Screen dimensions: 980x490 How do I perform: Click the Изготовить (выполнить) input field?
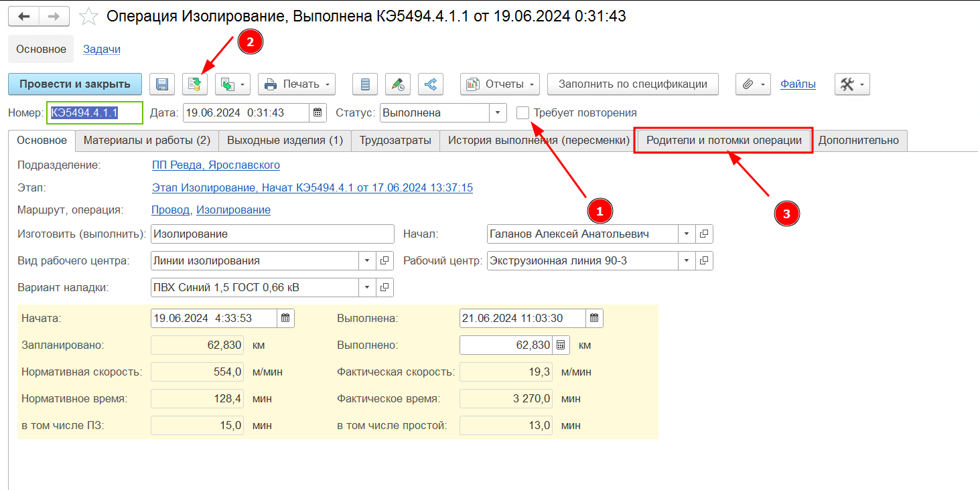point(273,234)
